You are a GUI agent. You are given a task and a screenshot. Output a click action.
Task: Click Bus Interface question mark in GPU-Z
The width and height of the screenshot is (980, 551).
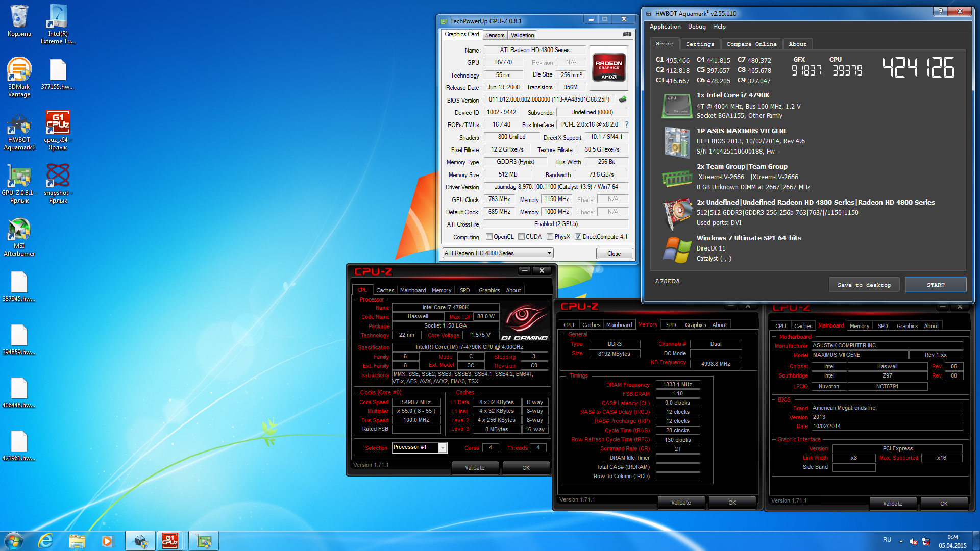click(x=627, y=124)
